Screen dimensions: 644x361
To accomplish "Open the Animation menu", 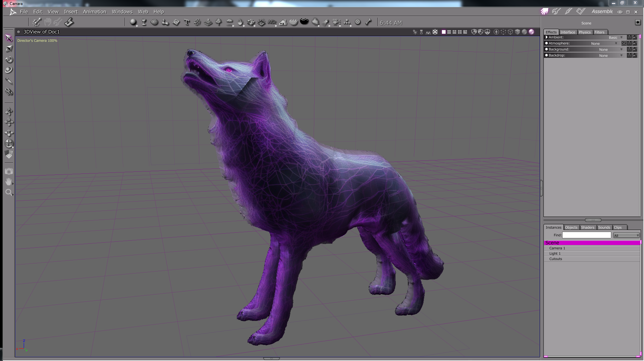I will pyautogui.click(x=94, y=12).
